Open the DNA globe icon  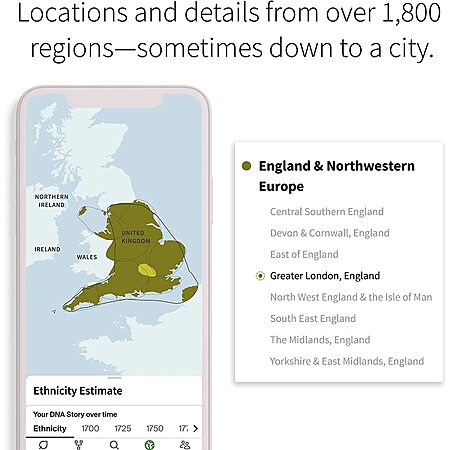tap(150, 445)
